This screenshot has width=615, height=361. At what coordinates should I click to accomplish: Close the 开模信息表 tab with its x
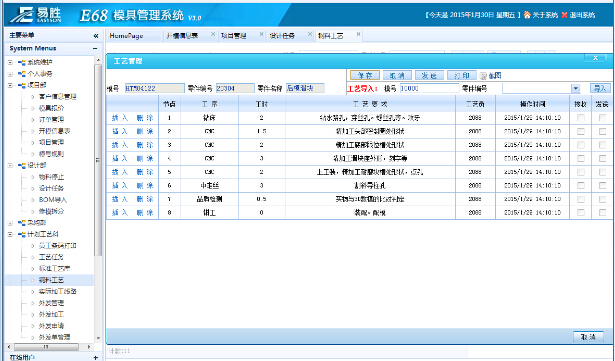(213, 34)
